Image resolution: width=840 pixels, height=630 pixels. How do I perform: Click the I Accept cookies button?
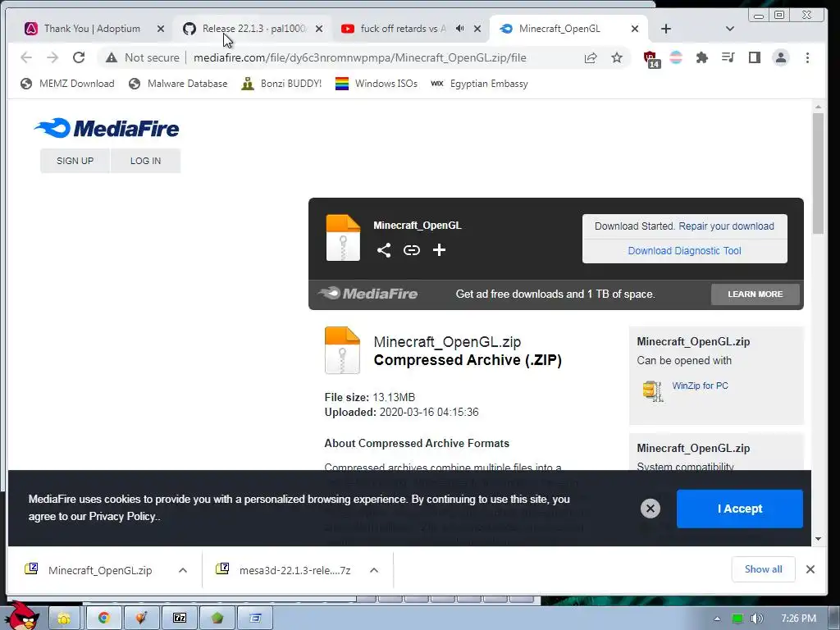click(x=739, y=509)
